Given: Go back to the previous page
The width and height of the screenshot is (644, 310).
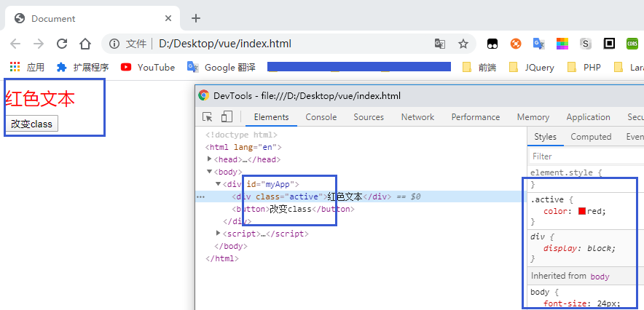Looking at the screenshot, I should coord(15,44).
